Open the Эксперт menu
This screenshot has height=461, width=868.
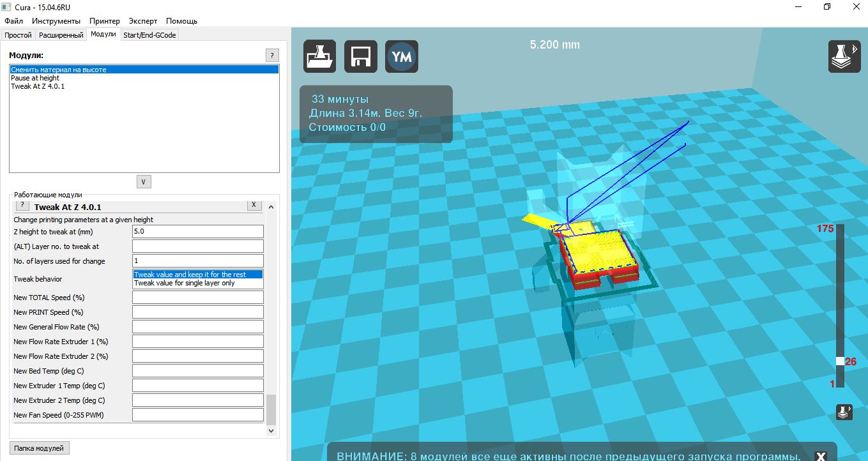[143, 21]
